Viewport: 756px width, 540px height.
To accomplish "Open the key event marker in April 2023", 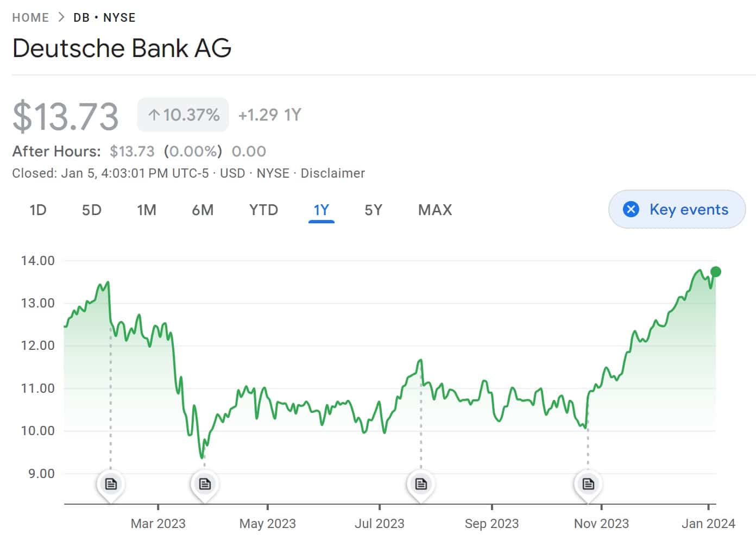I will (x=205, y=483).
